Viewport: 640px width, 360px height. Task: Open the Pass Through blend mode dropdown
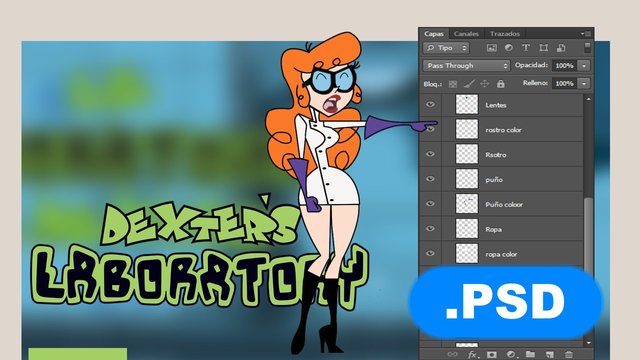click(x=466, y=65)
